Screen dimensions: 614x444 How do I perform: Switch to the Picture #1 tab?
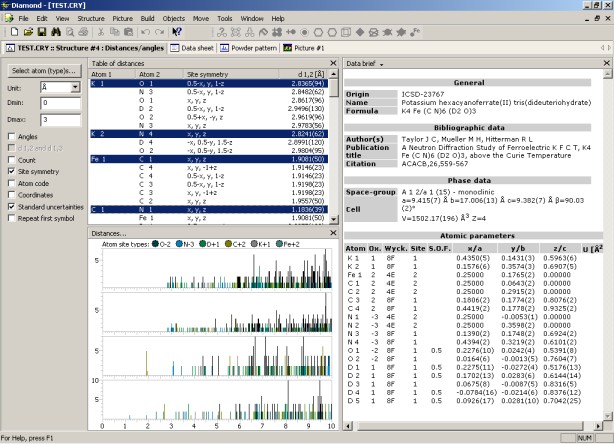[306, 47]
